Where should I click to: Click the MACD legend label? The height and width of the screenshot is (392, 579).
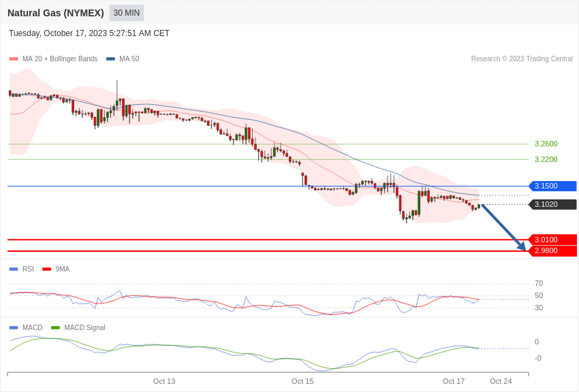(33, 327)
